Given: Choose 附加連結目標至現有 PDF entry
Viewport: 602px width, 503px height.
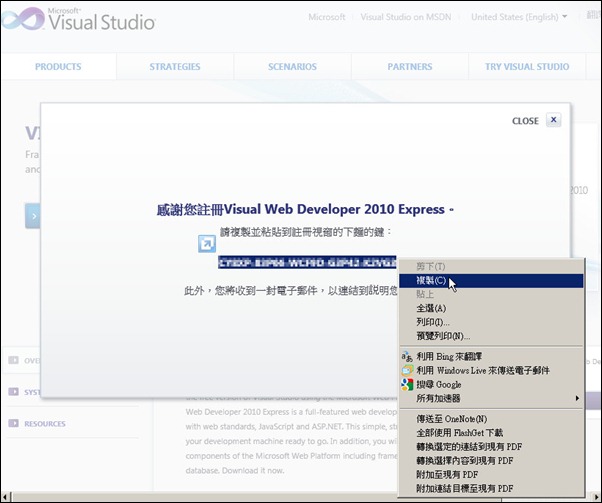Looking at the screenshot, I should [491, 488].
